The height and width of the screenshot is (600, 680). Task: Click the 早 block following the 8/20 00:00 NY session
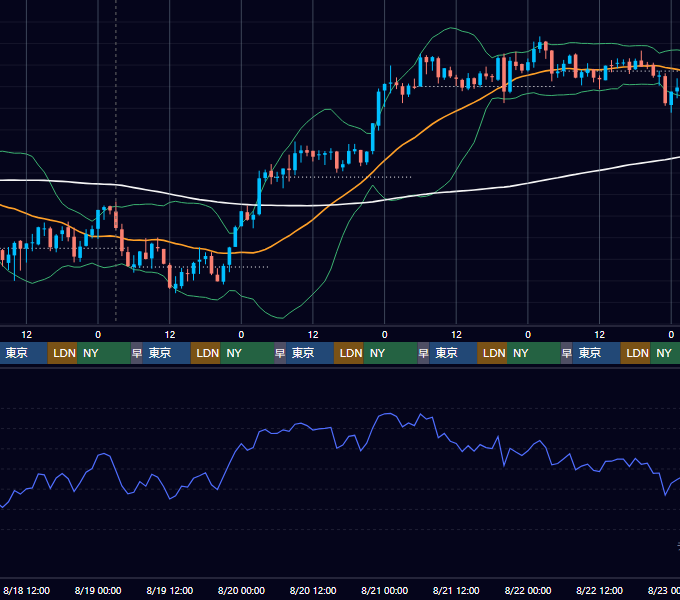point(280,353)
